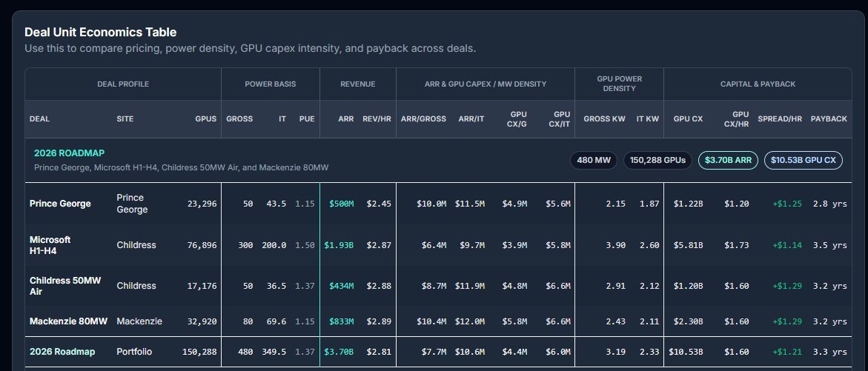Click the 17,176 GPUs cell

[x=202, y=286]
